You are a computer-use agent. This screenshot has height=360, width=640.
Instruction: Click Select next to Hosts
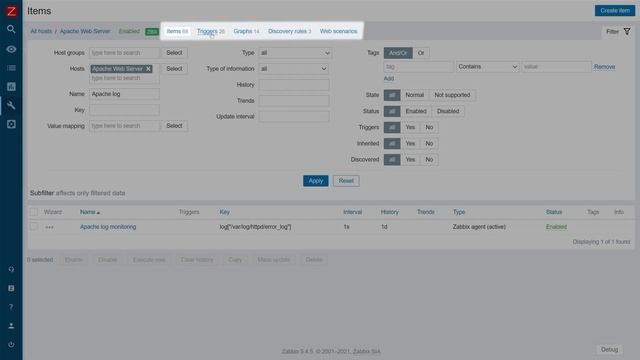tap(174, 69)
